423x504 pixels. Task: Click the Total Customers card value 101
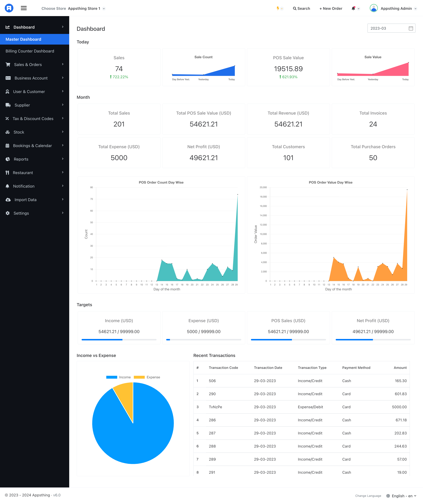point(288,158)
